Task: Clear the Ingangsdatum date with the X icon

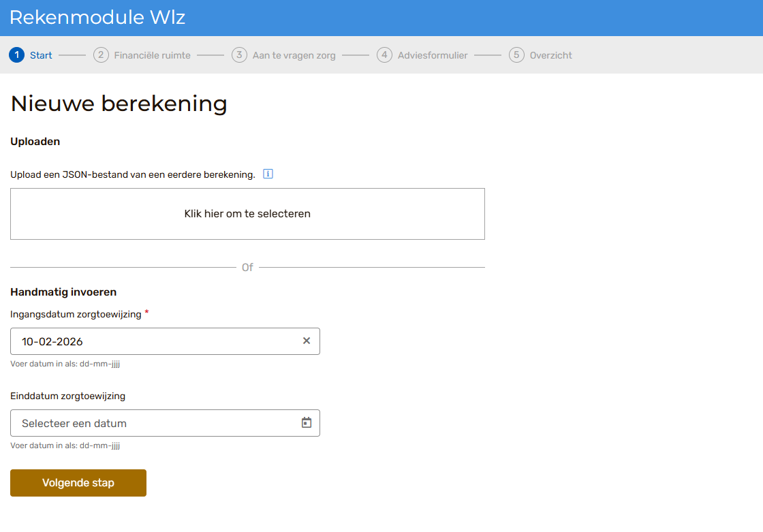Action: tap(307, 341)
